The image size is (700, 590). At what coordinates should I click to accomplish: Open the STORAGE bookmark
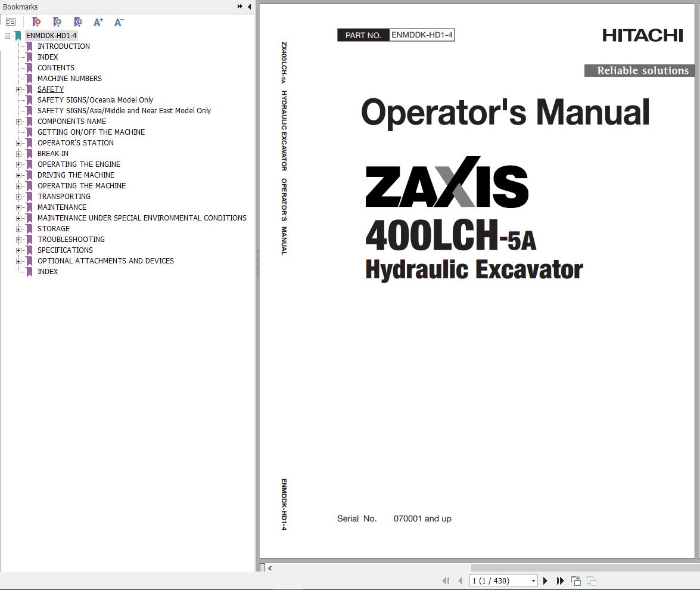coord(54,228)
